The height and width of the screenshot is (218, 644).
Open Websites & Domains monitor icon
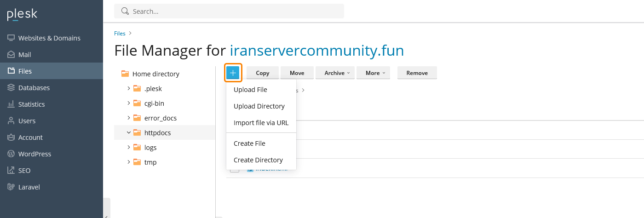pos(11,38)
